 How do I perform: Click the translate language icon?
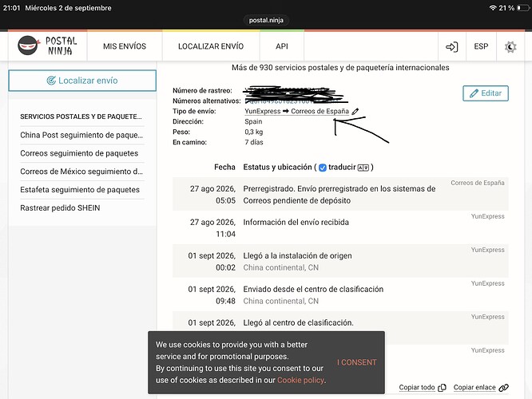point(363,168)
